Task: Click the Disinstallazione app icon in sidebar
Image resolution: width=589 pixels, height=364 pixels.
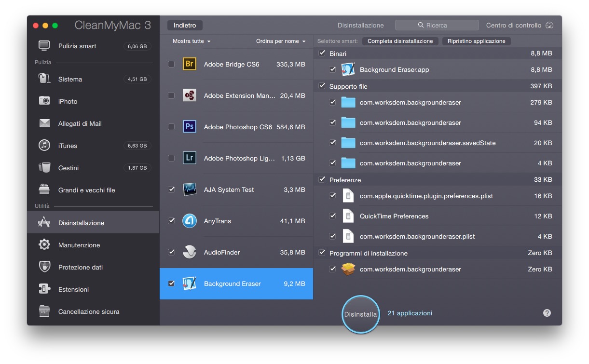Action: [44, 222]
